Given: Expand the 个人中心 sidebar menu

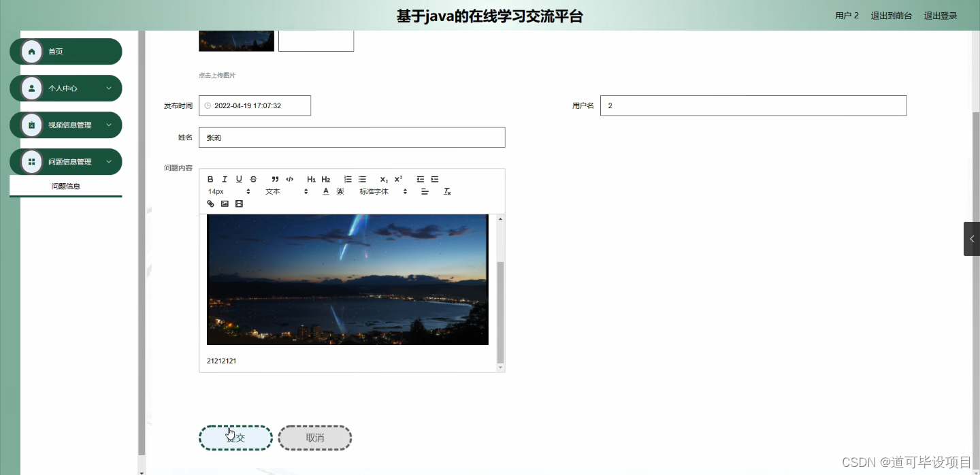Looking at the screenshot, I should pos(65,88).
